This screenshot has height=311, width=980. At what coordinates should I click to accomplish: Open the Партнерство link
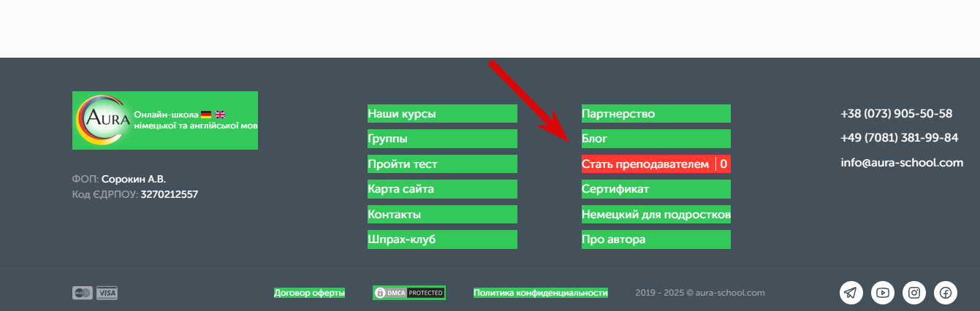pyautogui.click(x=656, y=114)
